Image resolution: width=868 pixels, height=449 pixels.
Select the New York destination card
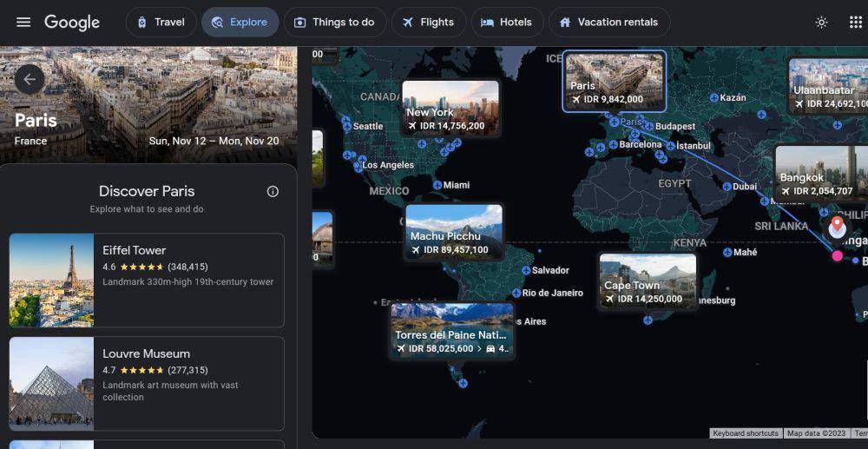pos(450,108)
